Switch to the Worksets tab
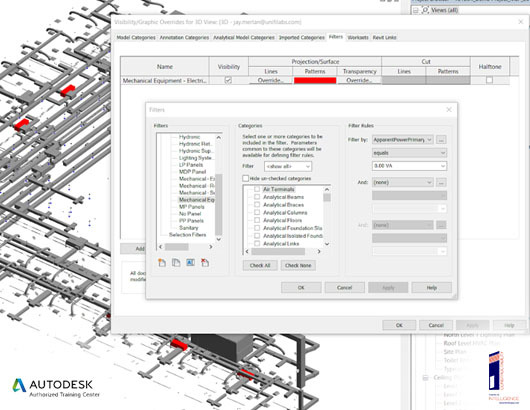This screenshot has width=530, height=410. [358, 38]
